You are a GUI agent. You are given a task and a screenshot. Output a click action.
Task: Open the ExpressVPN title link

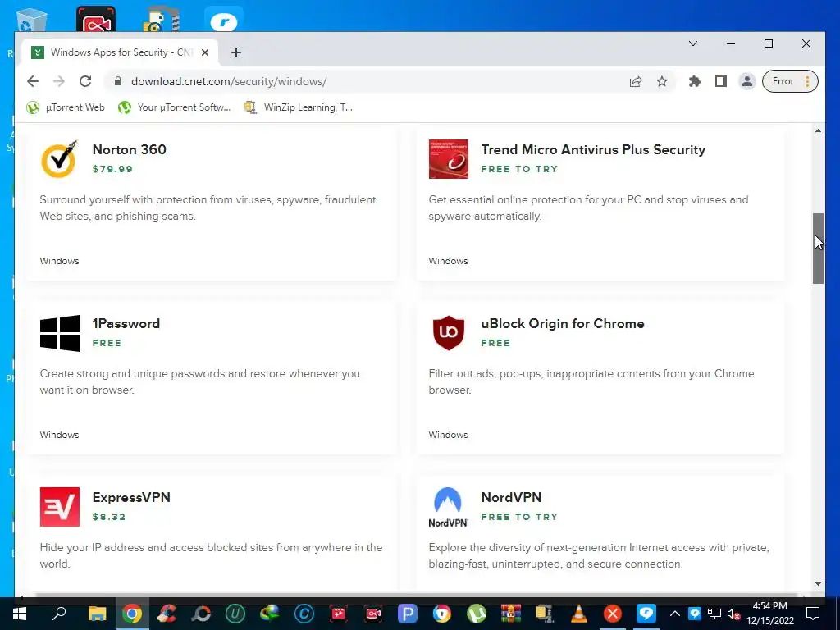click(131, 497)
